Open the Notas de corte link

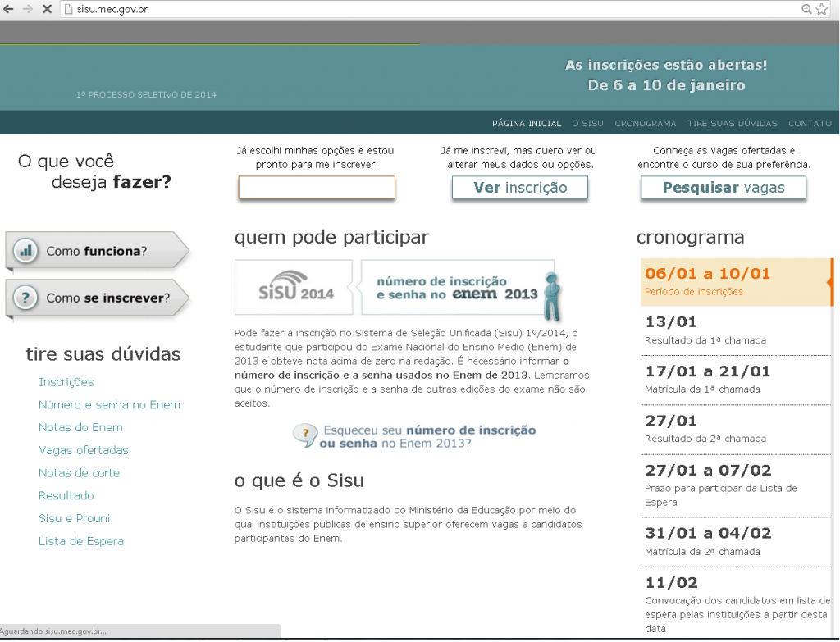[x=79, y=473]
